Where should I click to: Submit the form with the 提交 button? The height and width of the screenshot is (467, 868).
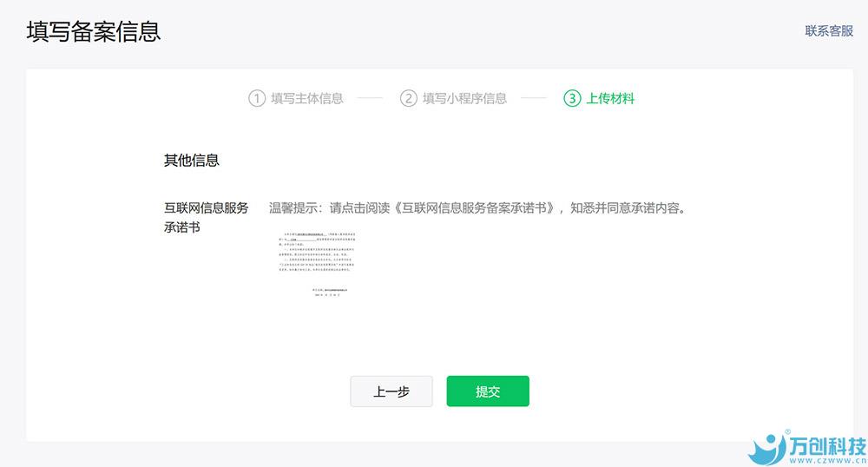coord(488,391)
